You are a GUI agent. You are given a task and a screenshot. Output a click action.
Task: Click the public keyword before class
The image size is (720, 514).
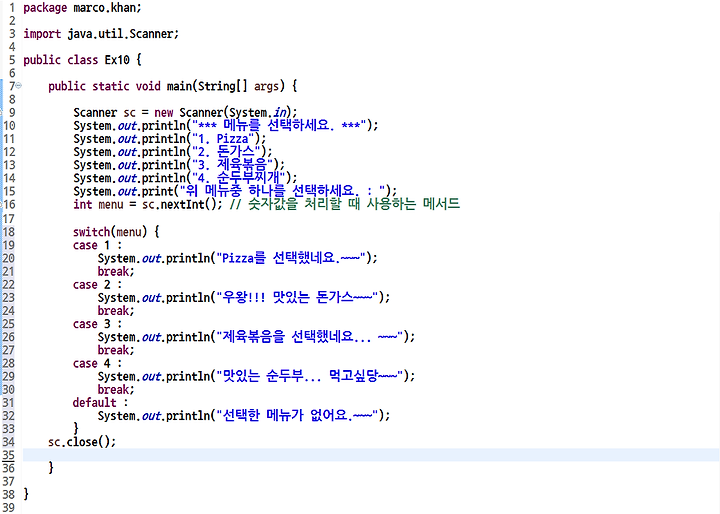tap(42, 60)
